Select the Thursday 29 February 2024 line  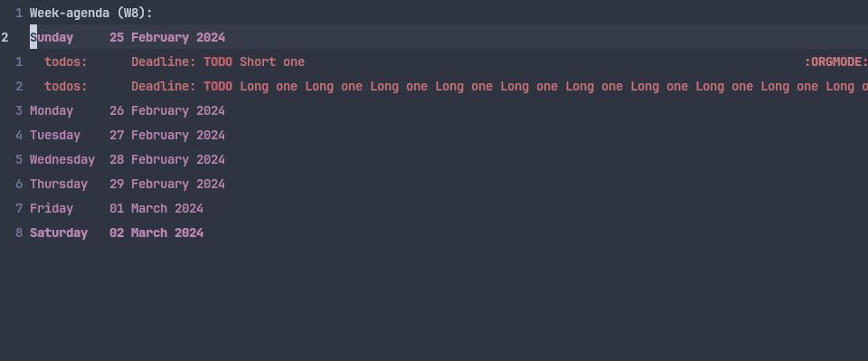click(x=127, y=184)
